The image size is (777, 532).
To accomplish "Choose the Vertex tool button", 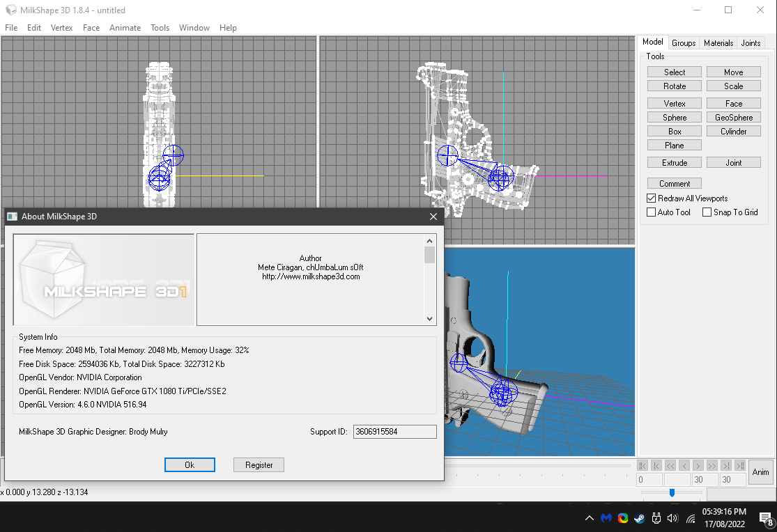I will pos(675,103).
